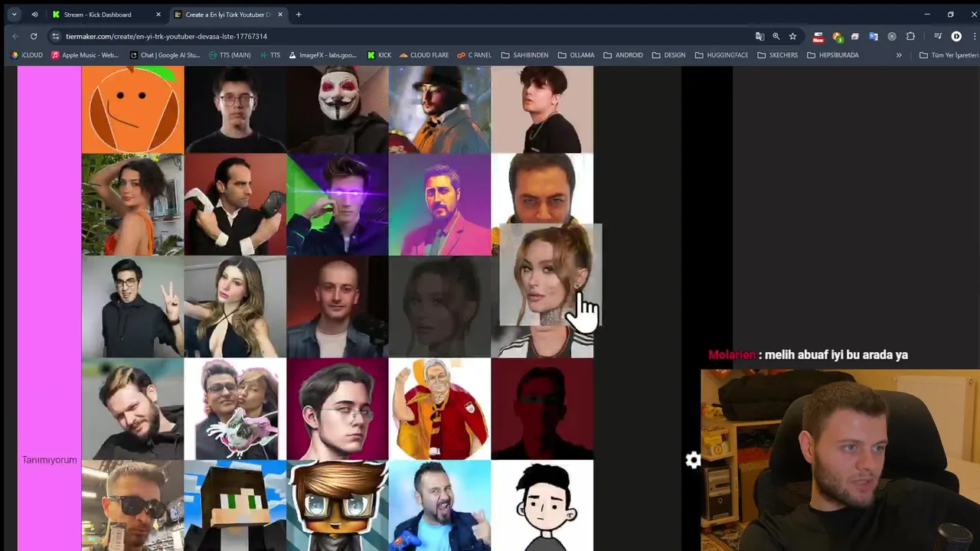Click the settings gear icon beside the tier list

[x=693, y=460]
